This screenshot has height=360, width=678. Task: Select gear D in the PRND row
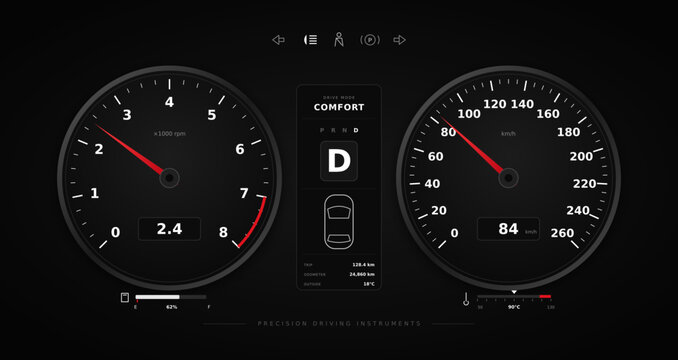point(356,130)
